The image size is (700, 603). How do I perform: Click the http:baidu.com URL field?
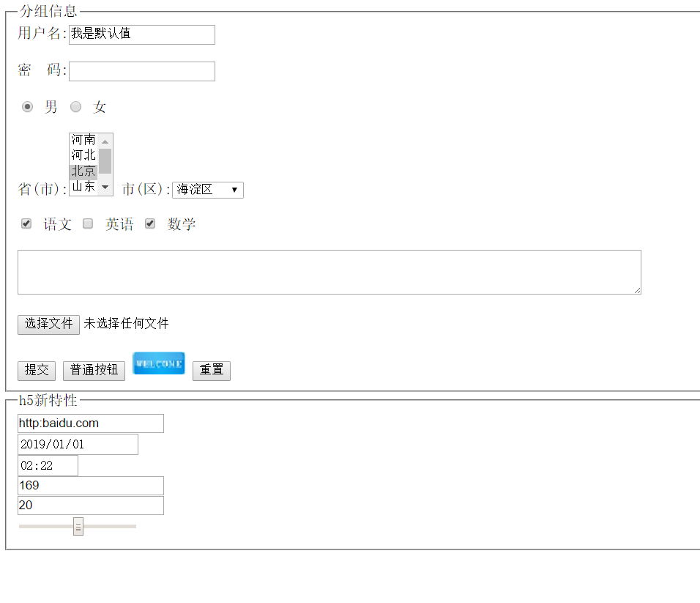pyautogui.click(x=91, y=423)
